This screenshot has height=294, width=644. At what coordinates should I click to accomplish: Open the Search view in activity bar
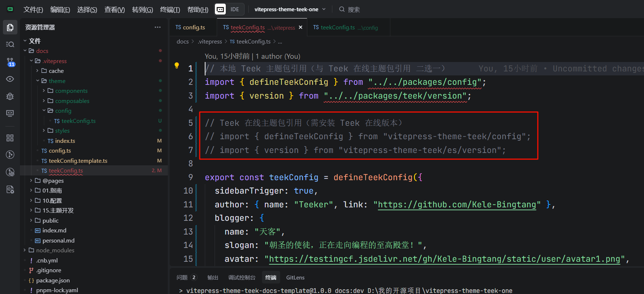[10, 44]
